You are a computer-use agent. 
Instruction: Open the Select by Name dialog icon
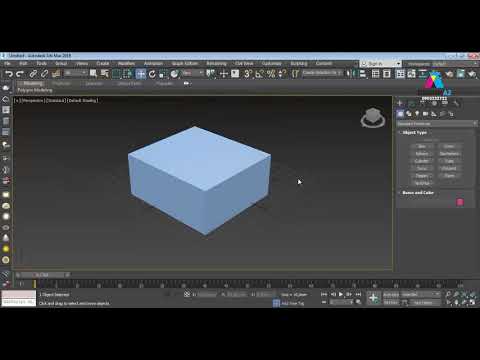pos(105,74)
